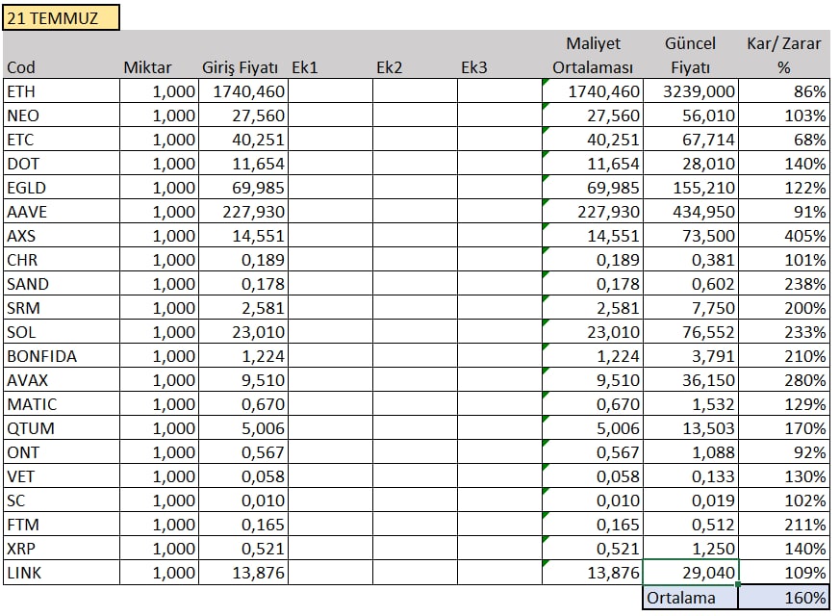Select the QTUM code cell
840x616 pixels.
click(x=61, y=428)
